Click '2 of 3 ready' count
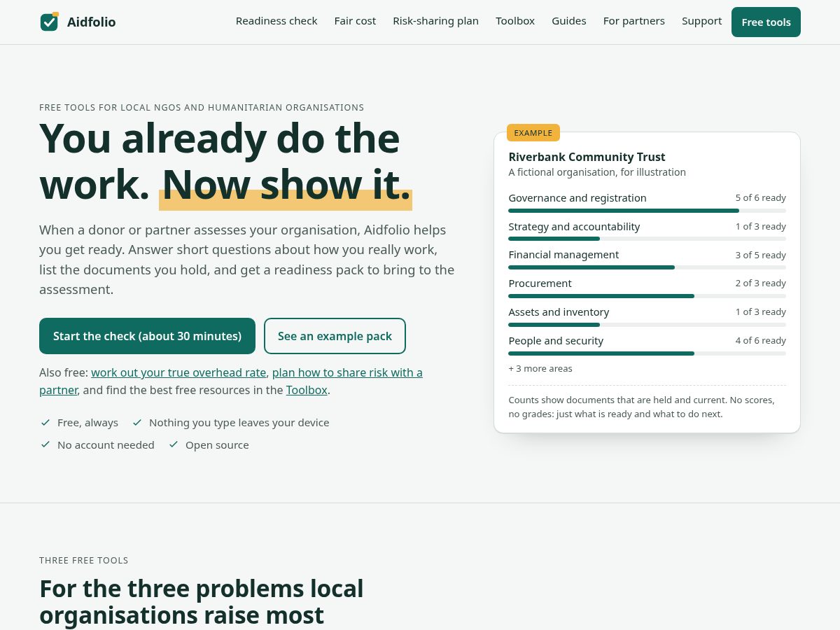 click(760, 283)
